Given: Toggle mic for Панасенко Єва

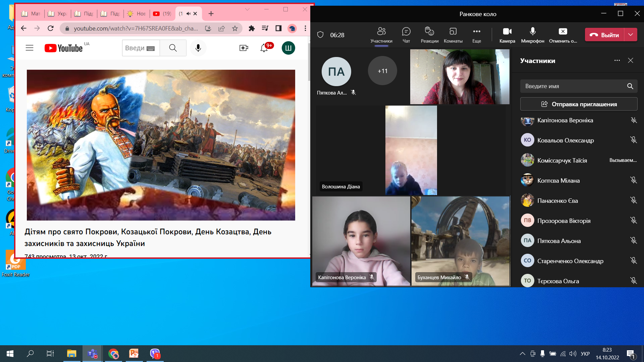Looking at the screenshot, I should pyautogui.click(x=634, y=200).
